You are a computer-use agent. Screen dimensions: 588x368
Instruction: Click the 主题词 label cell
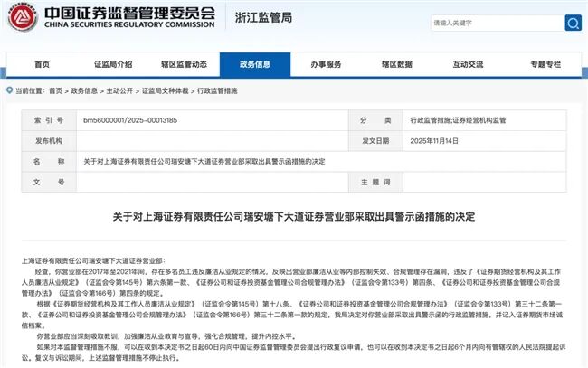point(375,182)
